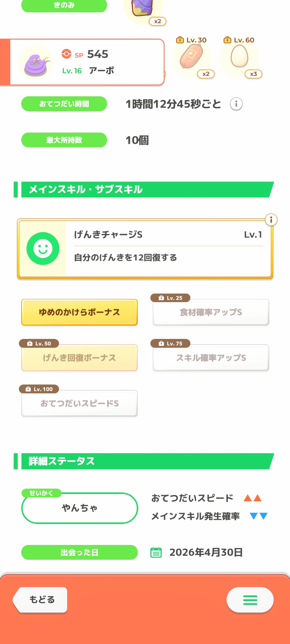Image resolution: width=290 pixels, height=644 pixels.
Task: Tap the やんちゃ nature box
Action: 79,508
